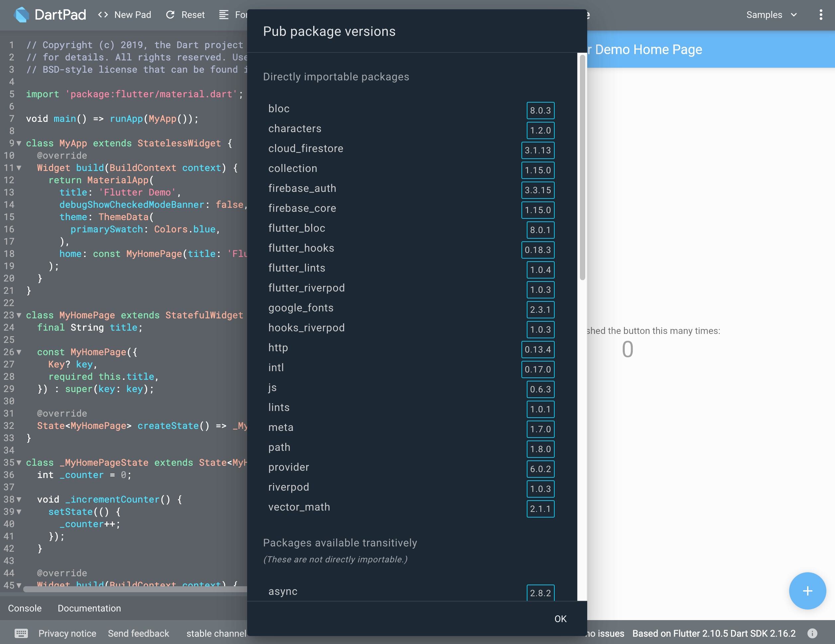Click the google_fonts package name
This screenshot has height=644, width=835.
[x=301, y=308]
